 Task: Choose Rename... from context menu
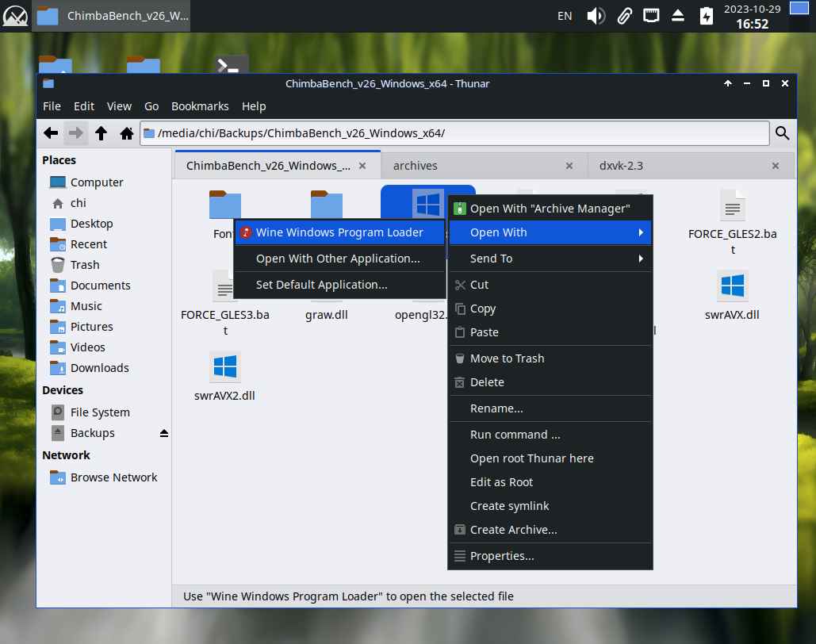(550, 408)
